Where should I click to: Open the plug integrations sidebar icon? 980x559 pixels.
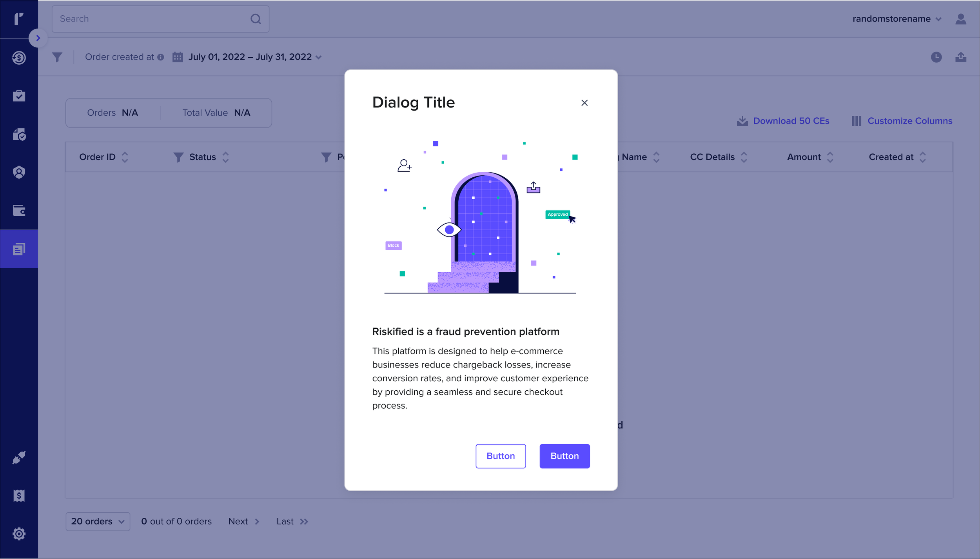[19, 457]
